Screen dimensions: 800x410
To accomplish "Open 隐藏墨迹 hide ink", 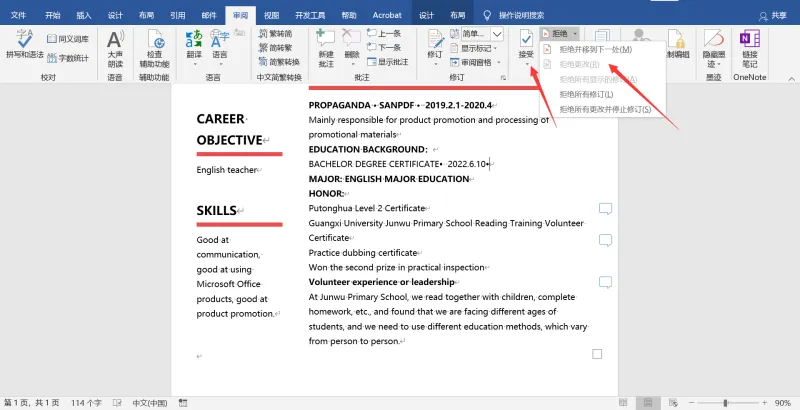I will click(x=713, y=49).
